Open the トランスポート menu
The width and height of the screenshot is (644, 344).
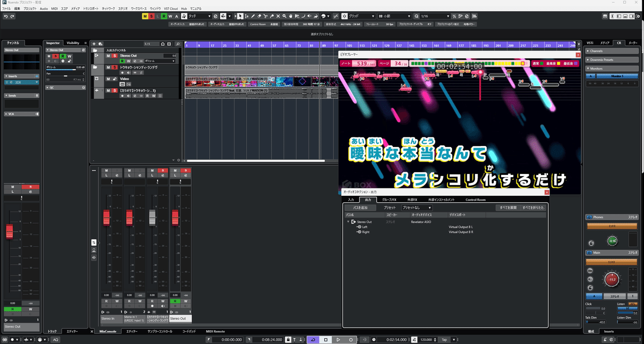[x=91, y=9]
